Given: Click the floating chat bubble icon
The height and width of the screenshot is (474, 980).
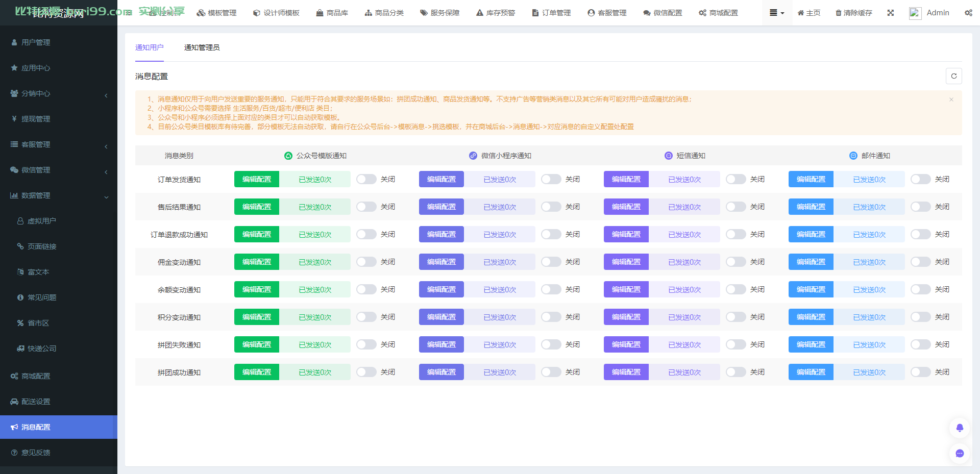Looking at the screenshot, I should tap(960, 454).
